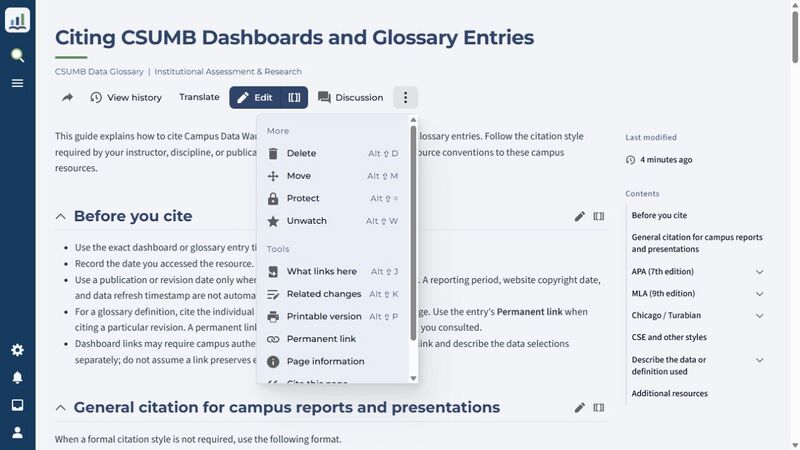Open the hamburger navigation menu
The height and width of the screenshot is (450, 800).
[x=17, y=83]
